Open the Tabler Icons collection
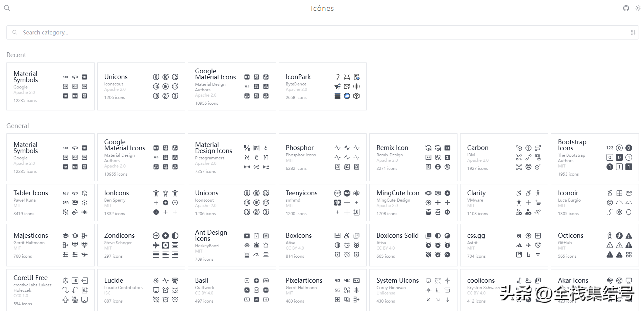The height and width of the screenshot is (311, 644). tap(50, 203)
